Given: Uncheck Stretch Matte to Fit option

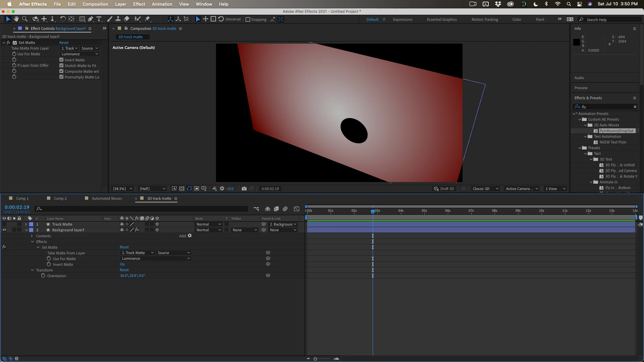Looking at the screenshot, I should pyautogui.click(x=61, y=66).
